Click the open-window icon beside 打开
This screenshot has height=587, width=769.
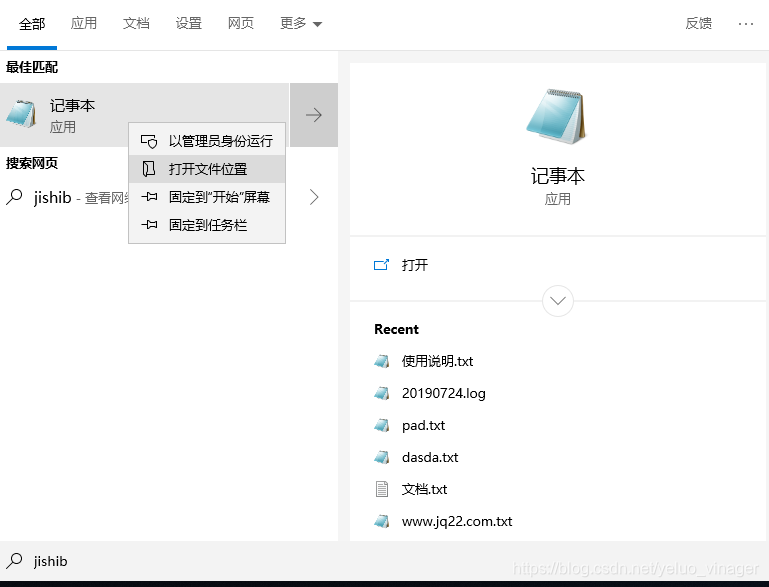click(x=382, y=265)
